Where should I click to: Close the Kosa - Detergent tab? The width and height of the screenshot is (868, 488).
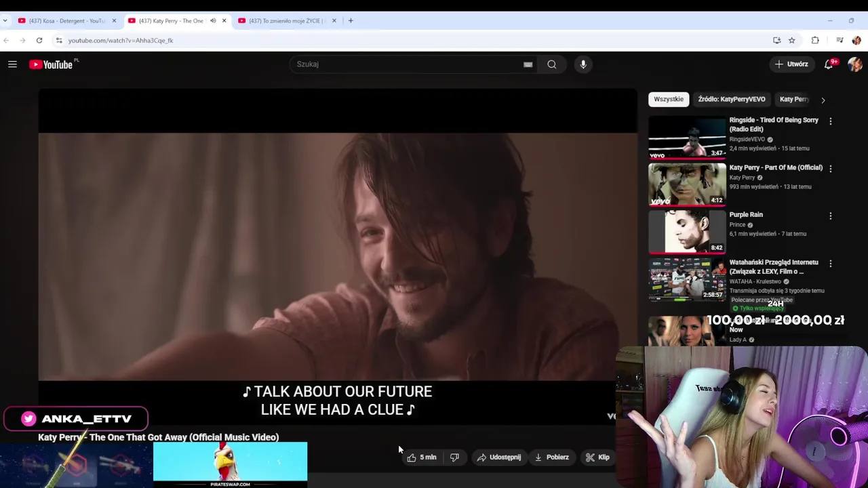point(114,21)
